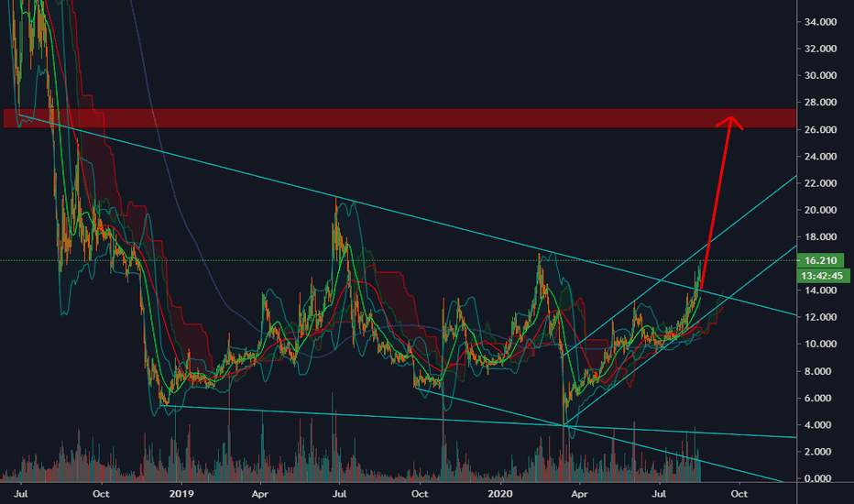The height and width of the screenshot is (504, 854).
Task: Click the last Oct label on time axis
Action: (739, 494)
